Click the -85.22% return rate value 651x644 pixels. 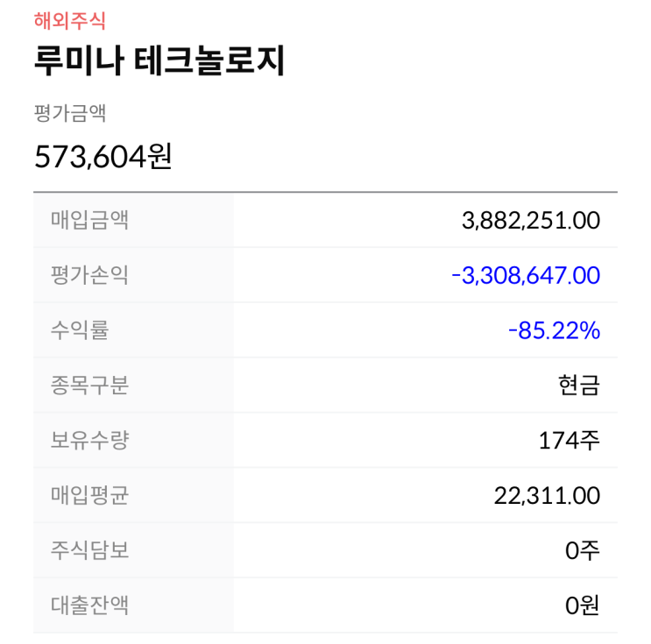(x=554, y=331)
